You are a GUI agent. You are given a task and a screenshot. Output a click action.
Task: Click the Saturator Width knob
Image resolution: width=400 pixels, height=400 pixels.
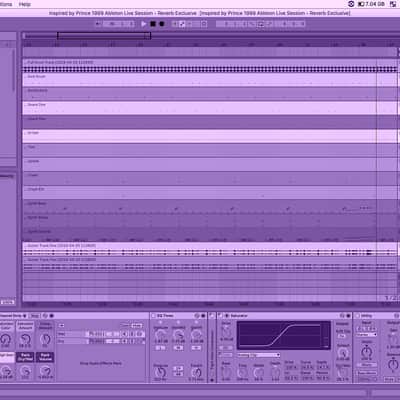coord(259,372)
